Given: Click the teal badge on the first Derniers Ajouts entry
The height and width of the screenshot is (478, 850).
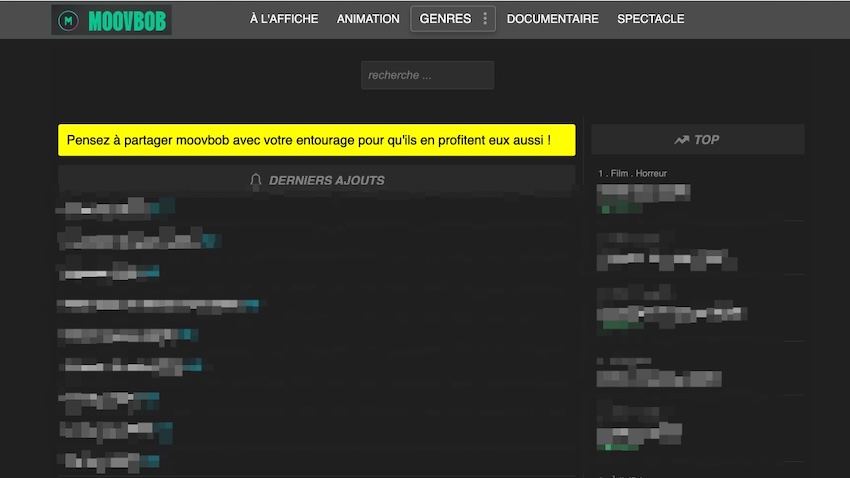Looking at the screenshot, I should coord(163,207).
